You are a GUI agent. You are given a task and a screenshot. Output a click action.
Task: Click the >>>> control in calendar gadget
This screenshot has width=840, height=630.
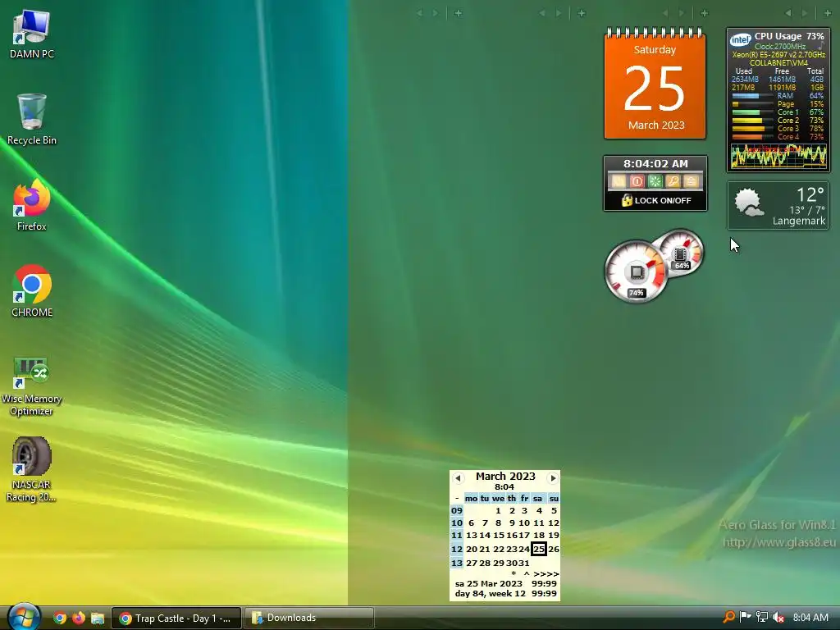[x=546, y=573]
